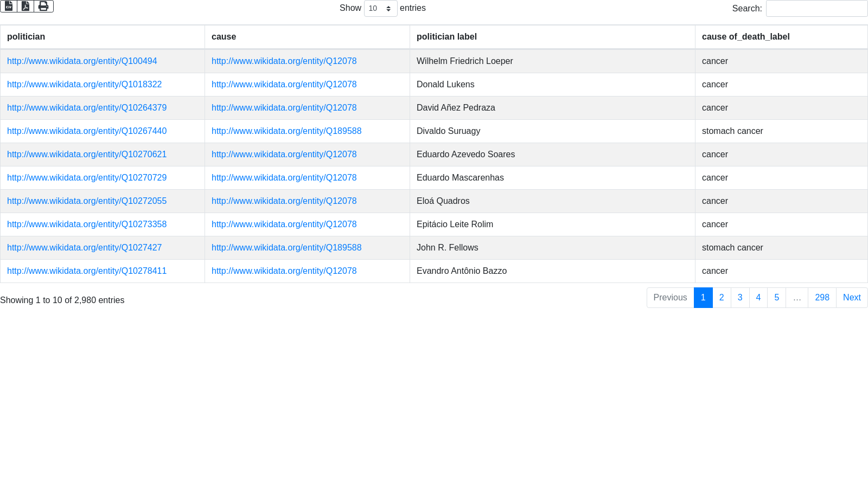Image resolution: width=868 pixels, height=488 pixels.
Task: Click cancer label in Eloá Quadros row
Action: 715,201
